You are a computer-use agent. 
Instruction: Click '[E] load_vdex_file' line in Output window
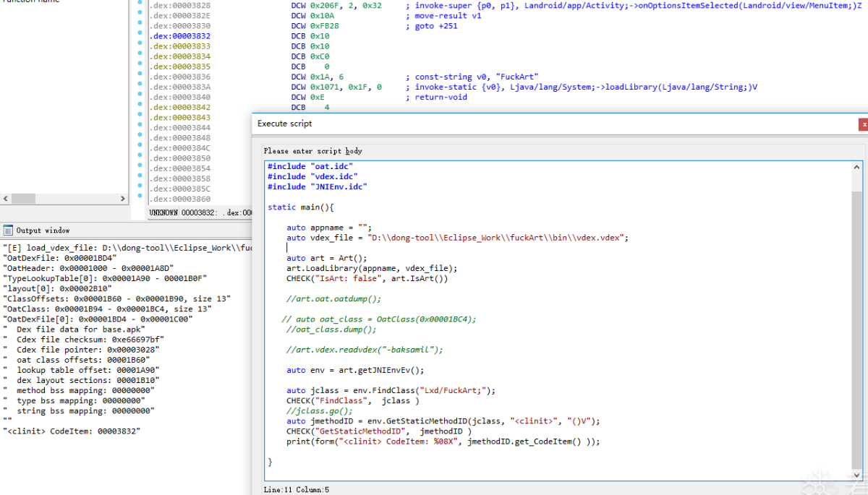(x=127, y=247)
